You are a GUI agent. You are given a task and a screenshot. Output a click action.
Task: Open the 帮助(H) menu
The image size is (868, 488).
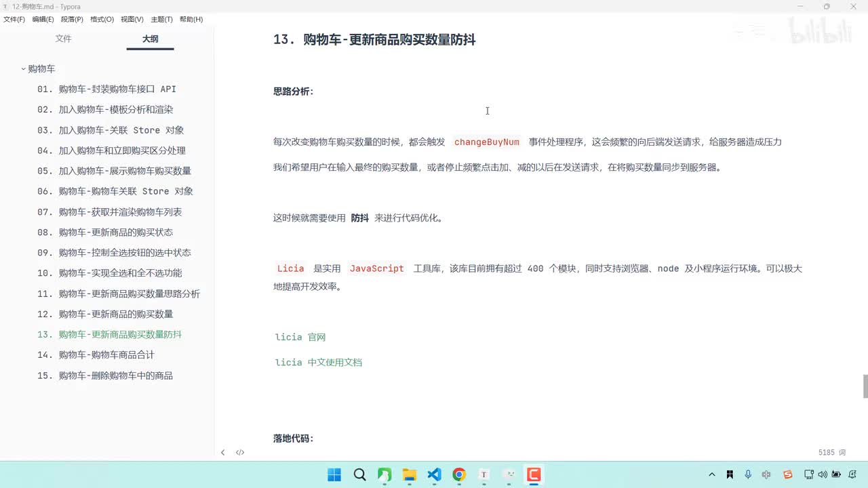(x=191, y=20)
